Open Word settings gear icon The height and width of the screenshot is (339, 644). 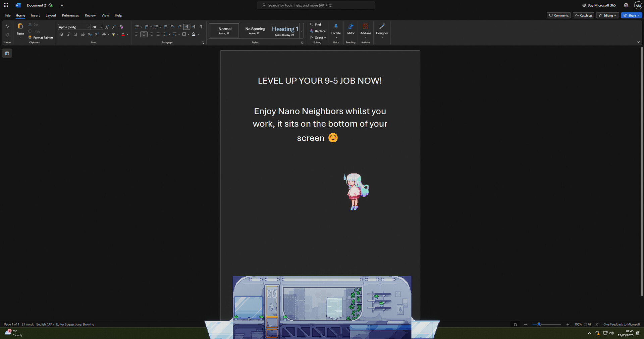pos(626,5)
